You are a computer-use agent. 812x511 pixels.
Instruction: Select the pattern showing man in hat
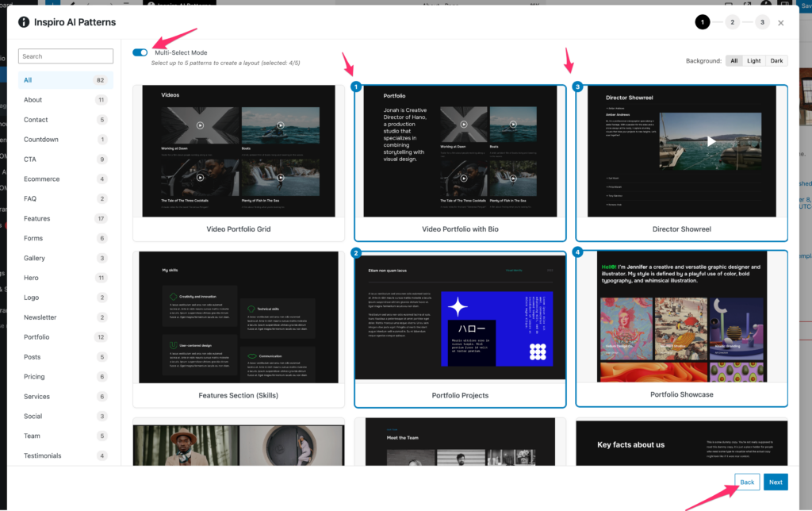(239, 441)
